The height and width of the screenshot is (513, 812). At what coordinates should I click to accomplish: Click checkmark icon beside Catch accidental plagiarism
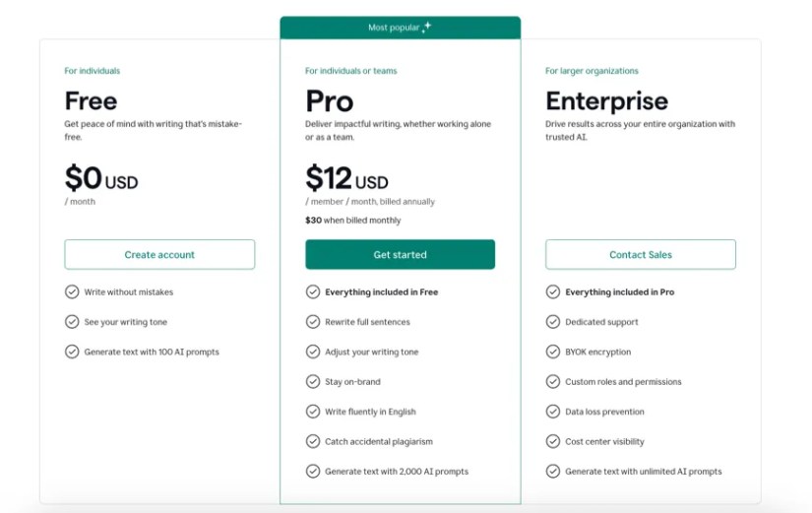313,442
